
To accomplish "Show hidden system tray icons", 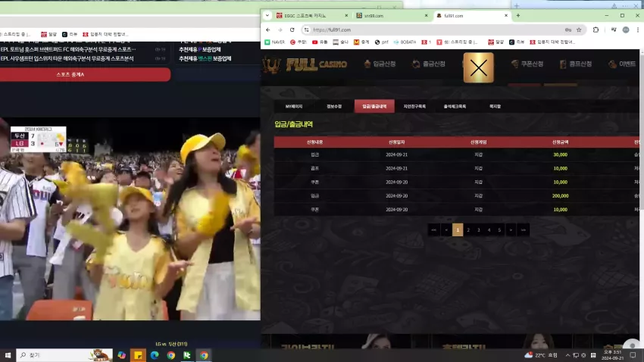I will click(x=567, y=355).
